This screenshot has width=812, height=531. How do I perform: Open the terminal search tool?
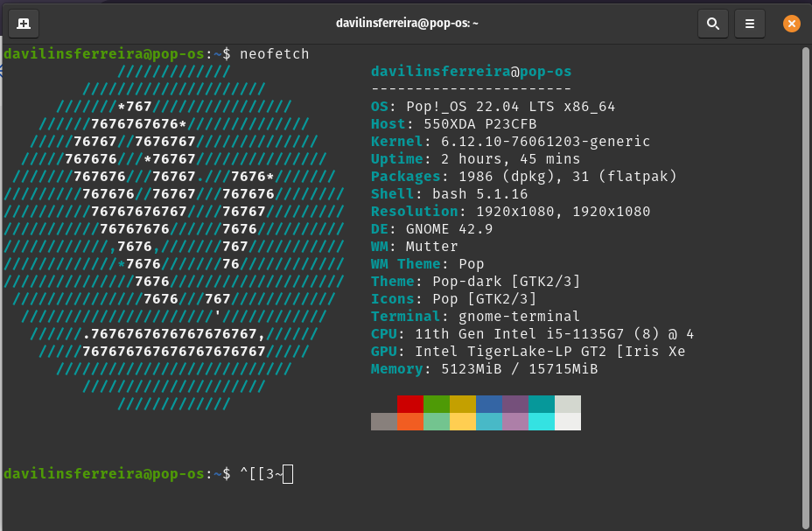(713, 24)
